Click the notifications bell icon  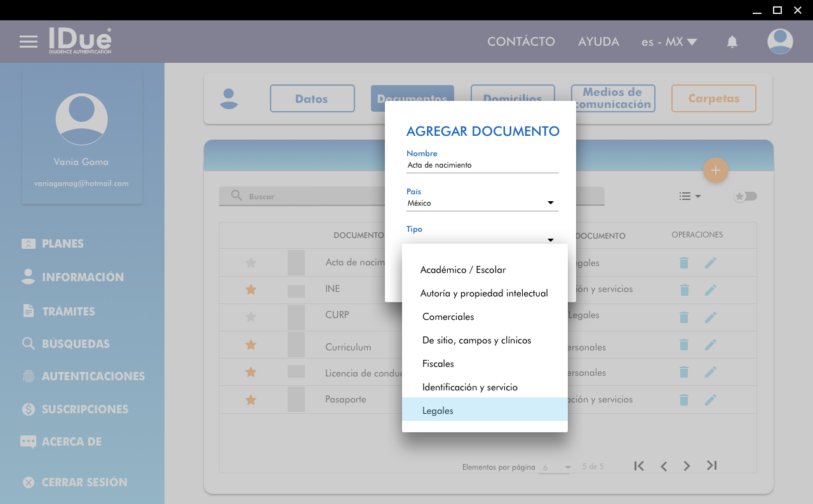(x=732, y=42)
